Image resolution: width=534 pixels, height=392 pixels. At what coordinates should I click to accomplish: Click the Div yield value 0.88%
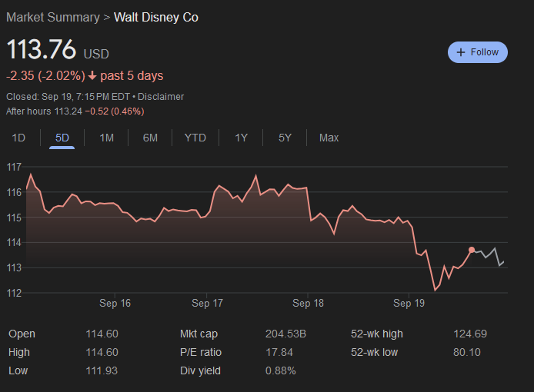(281, 370)
